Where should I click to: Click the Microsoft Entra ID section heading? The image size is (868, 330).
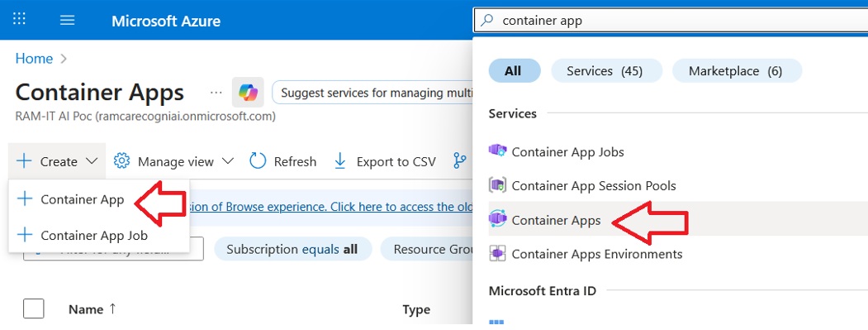tap(543, 290)
